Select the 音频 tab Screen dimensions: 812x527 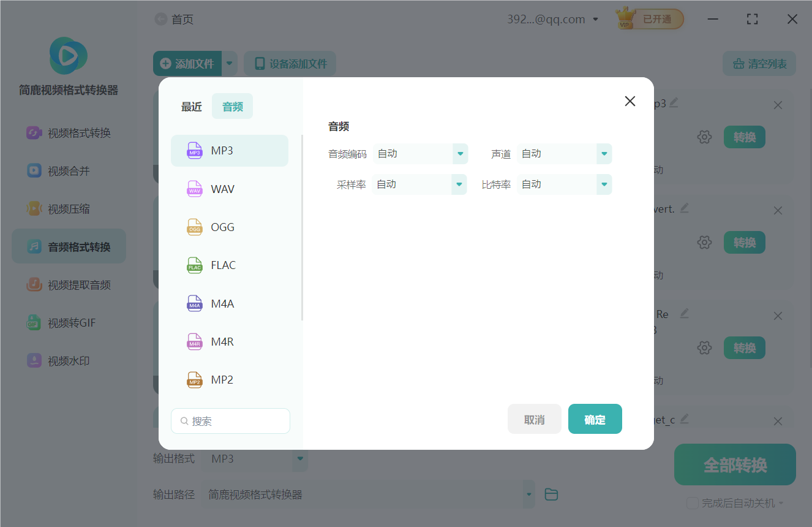tap(232, 105)
